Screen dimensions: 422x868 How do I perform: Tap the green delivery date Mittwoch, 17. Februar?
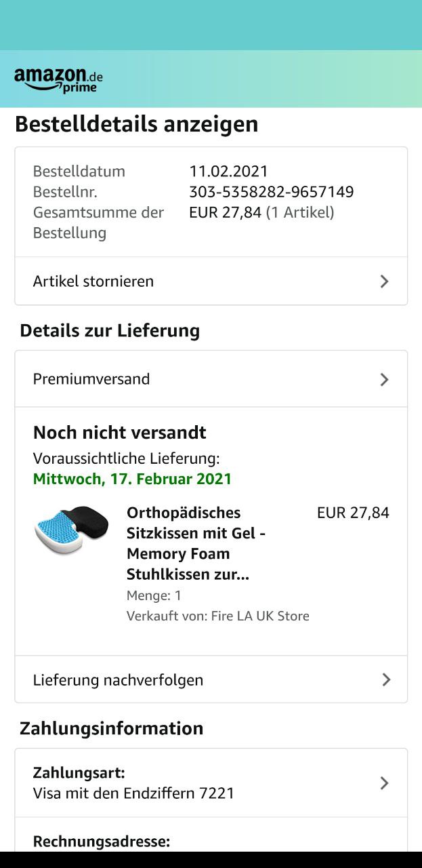click(x=133, y=479)
